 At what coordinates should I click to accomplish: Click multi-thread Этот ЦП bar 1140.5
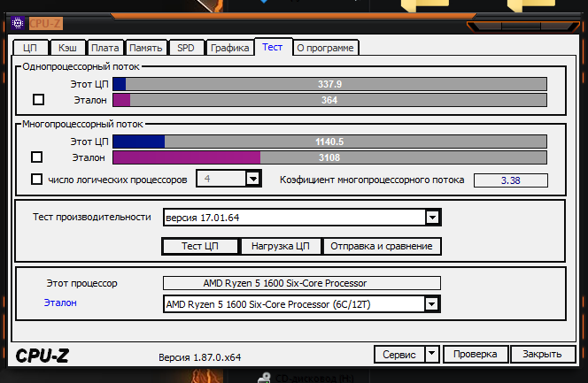(x=329, y=142)
